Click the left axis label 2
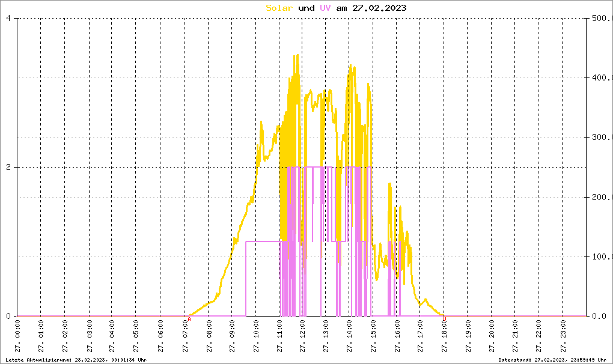The width and height of the screenshot is (613, 364). click(x=8, y=167)
